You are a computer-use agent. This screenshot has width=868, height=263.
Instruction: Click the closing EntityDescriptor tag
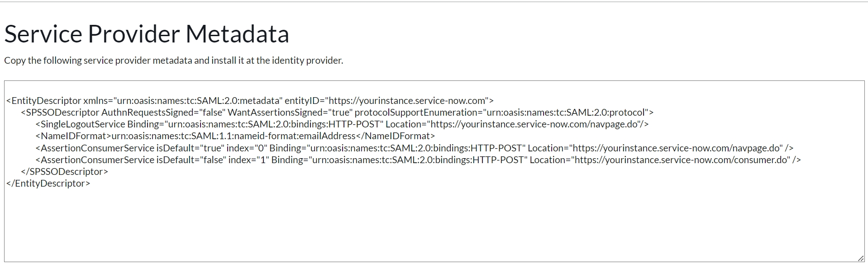48,183
